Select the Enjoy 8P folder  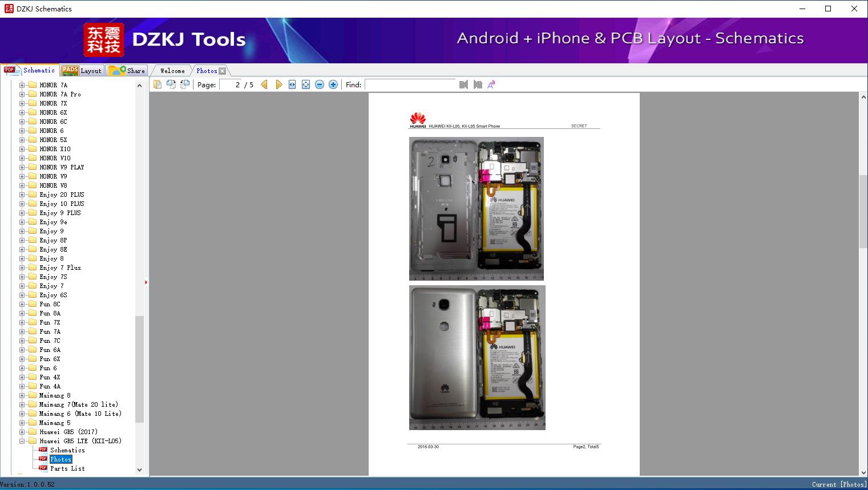click(53, 240)
